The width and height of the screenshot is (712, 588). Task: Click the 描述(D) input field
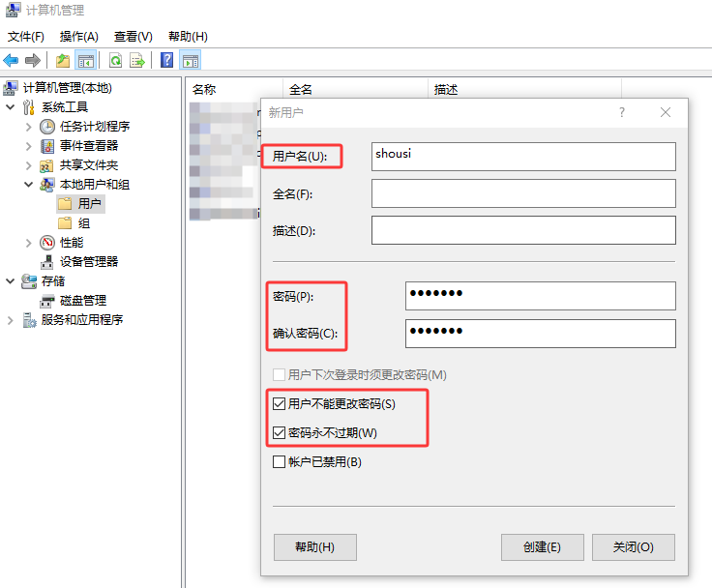tap(523, 230)
